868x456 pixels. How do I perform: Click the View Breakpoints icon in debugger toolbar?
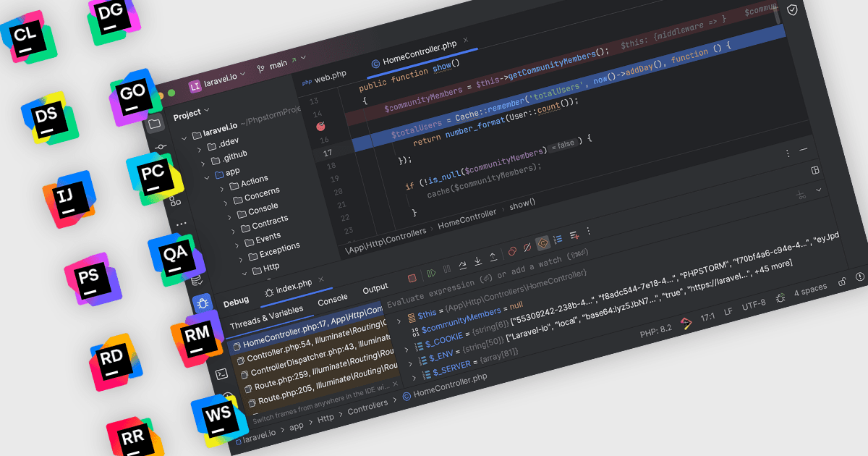tap(512, 251)
